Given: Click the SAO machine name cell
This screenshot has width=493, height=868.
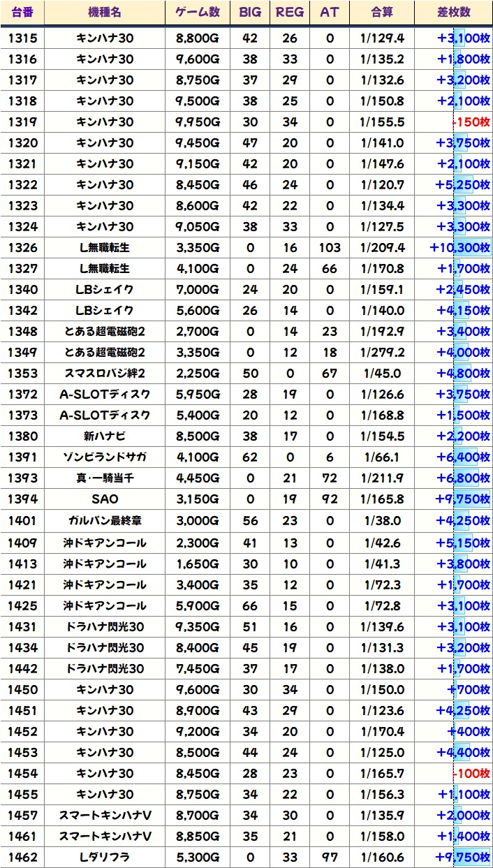Looking at the screenshot, I should tap(105, 499).
